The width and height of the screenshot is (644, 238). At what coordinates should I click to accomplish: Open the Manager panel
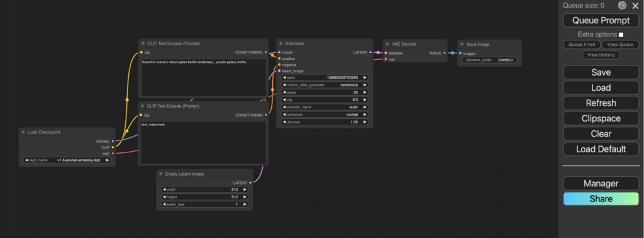pyautogui.click(x=601, y=183)
